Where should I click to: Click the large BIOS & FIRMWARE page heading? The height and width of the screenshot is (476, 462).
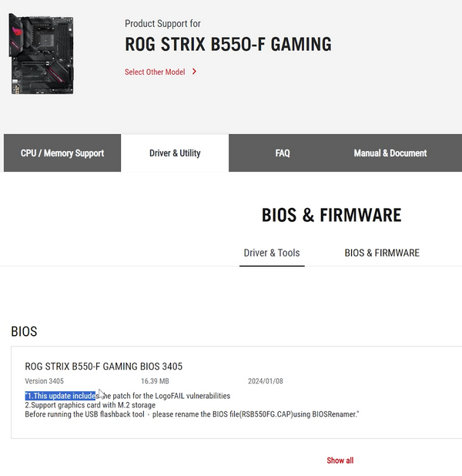pyautogui.click(x=331, y=215)
